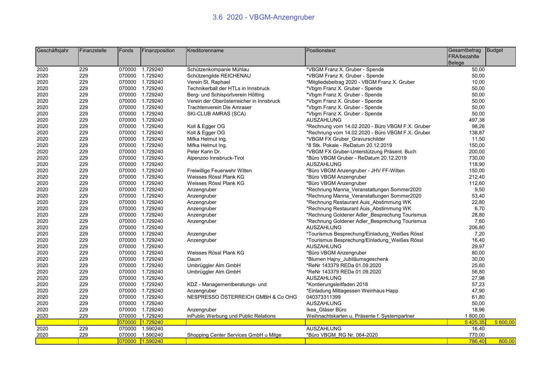This screenshot has height=392, width=555.
Task: Click the Finanzposition column header
Action: pos(158,51)
